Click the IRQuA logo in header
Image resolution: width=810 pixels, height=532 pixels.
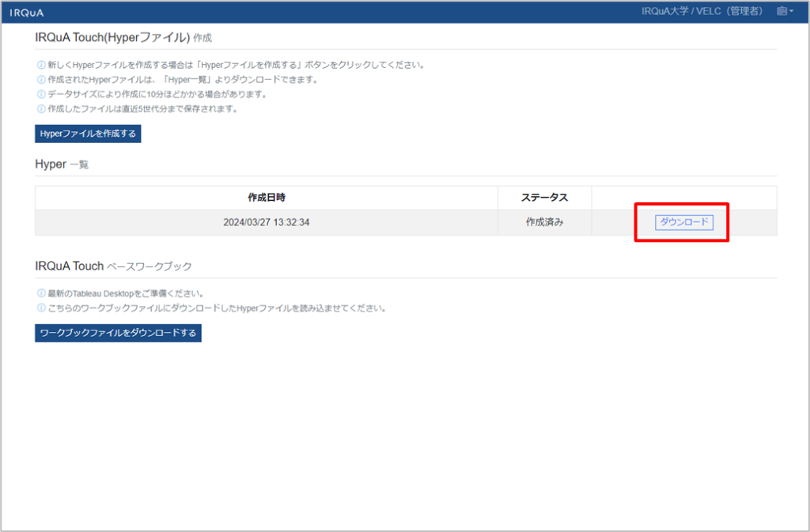(27, 13)
